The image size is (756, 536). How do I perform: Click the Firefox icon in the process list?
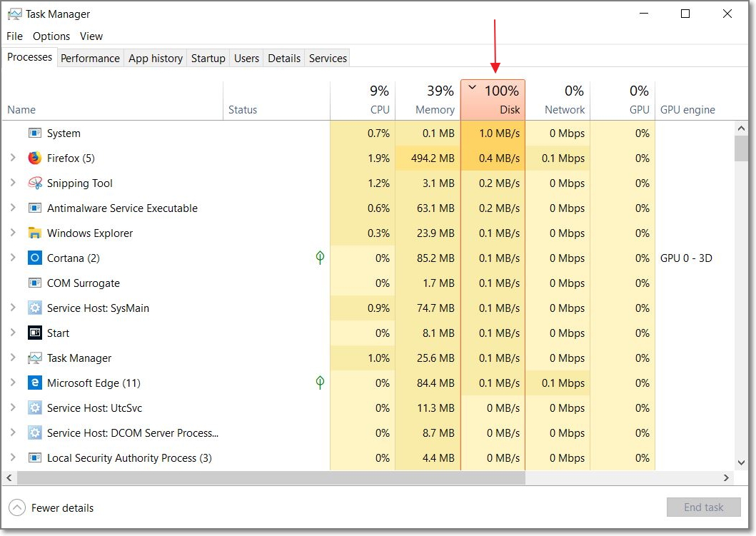point(35,158)
